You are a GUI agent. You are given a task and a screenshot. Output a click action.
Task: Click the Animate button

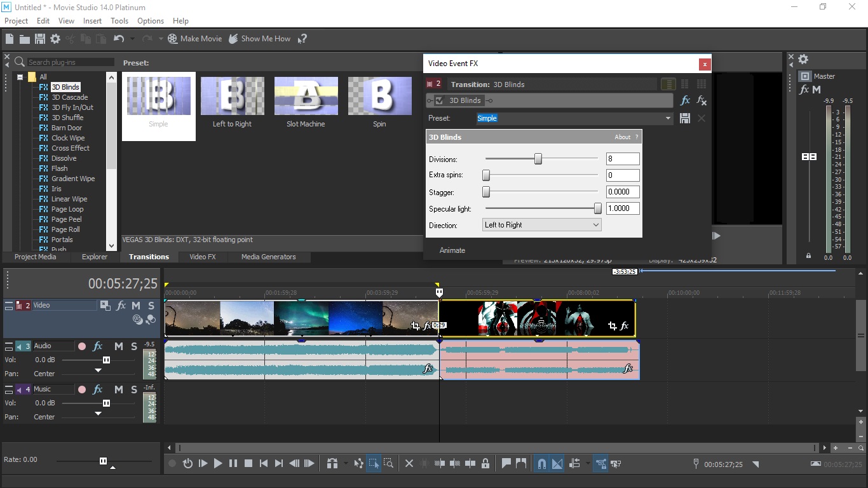tap(452, 250)
